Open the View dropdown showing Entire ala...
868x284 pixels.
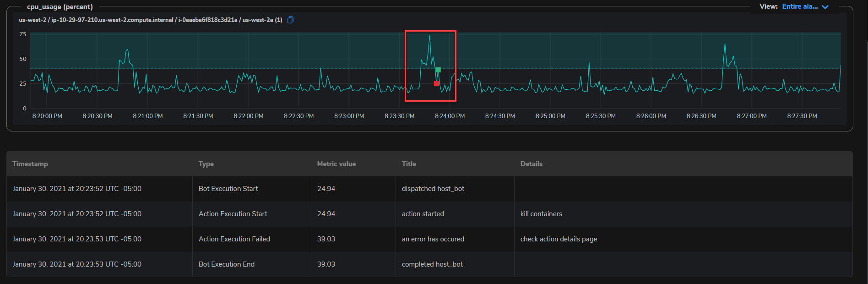[x=805, y=6]
